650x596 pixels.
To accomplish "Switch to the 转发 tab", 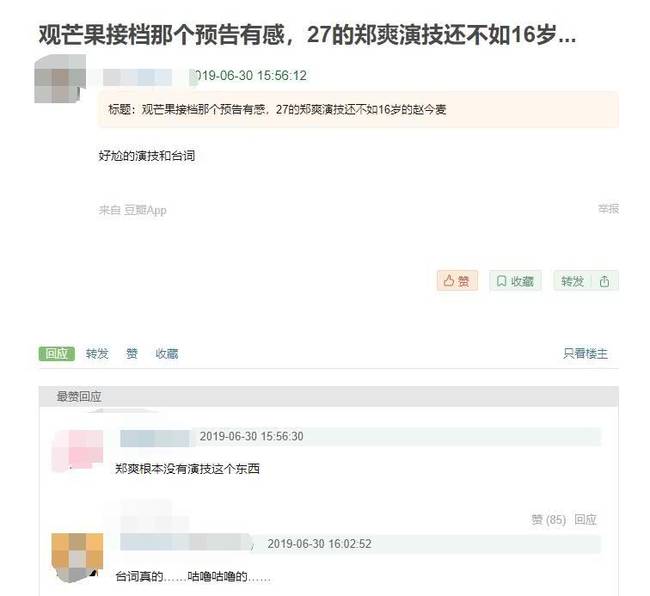I will 97,354.
